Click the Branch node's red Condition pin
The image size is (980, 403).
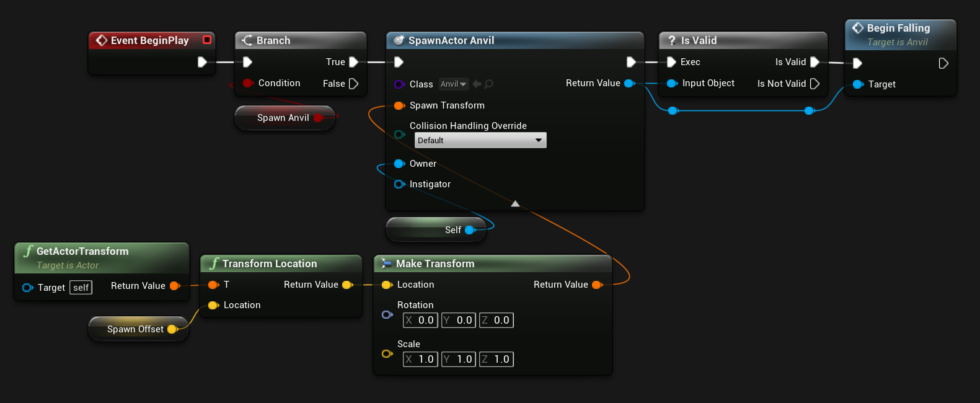(x=247, y=83)
